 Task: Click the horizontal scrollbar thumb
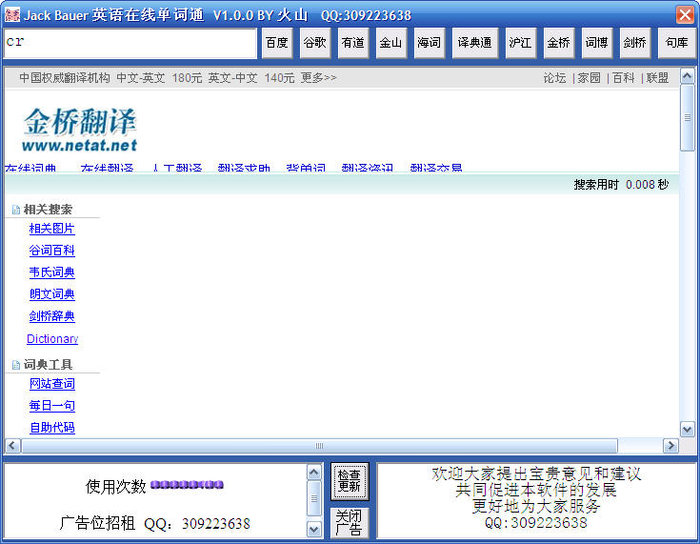point(319,445)
